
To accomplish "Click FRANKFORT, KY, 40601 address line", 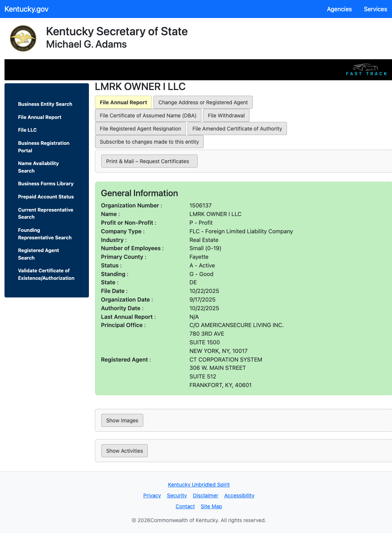I will coord(221,385).
